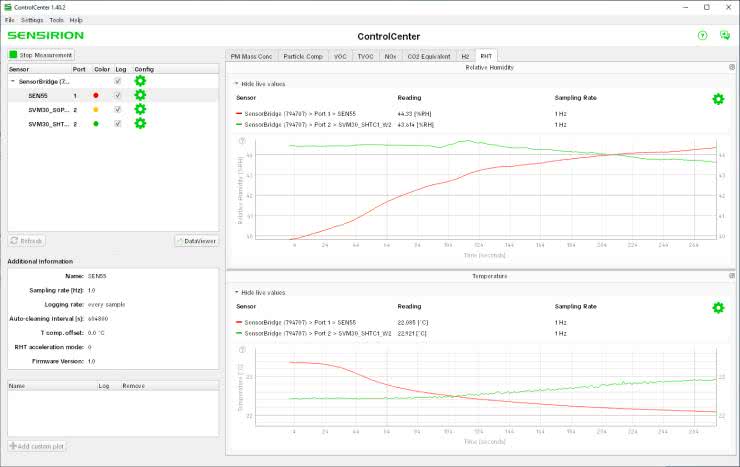This screenshot has width=740, height=467.
Task: Toggle Log checkbox for SEN55
Action: pyautogui.click(x=118, y=95)
